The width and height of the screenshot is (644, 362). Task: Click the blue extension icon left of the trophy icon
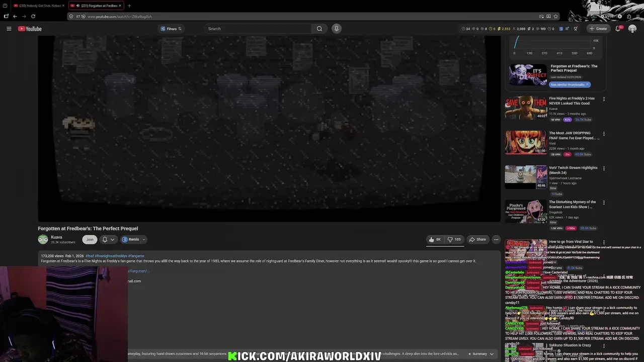coord(568,29)
